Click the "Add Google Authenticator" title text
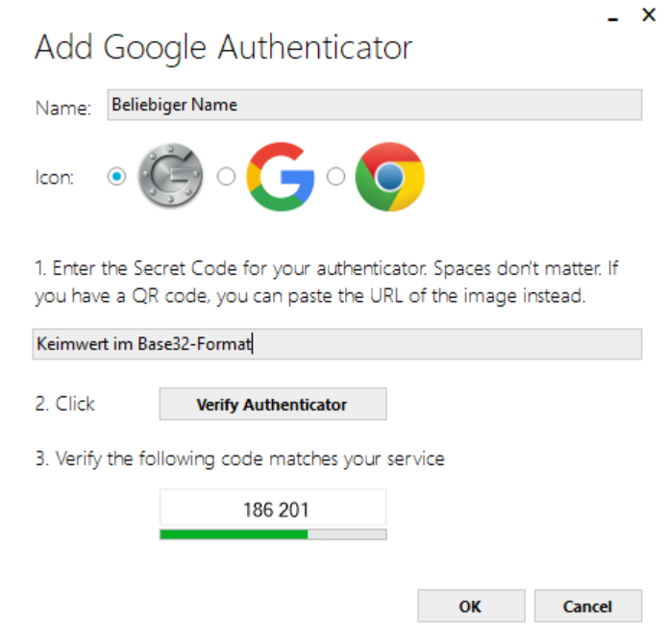The height and width of the screenshot is (644, 666). (x=223, y=46)
